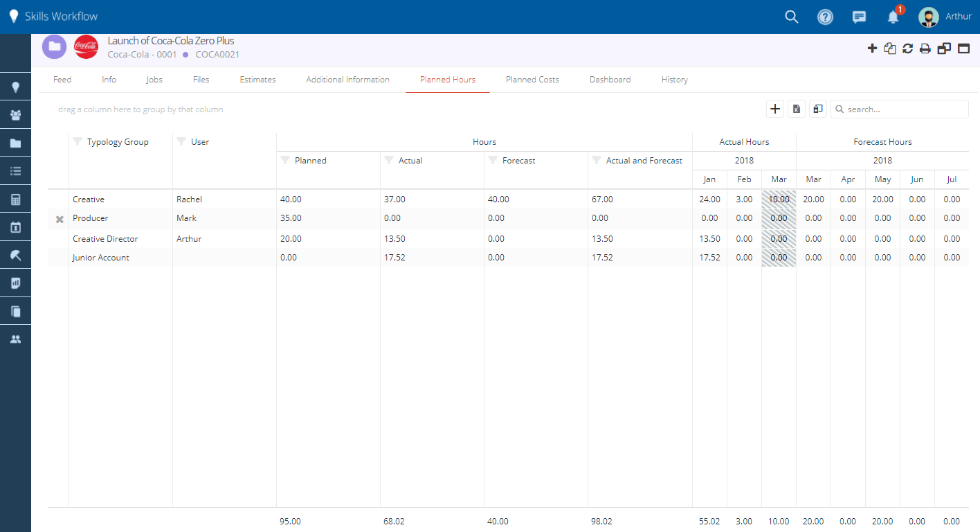Click the notifications bell icon
Image resolution: width=980 pixels, height=532 pixels.
pos(893,17)
